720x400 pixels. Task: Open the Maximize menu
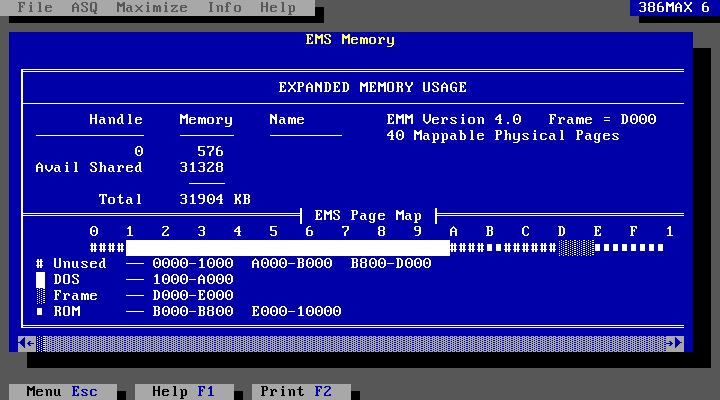tap(152, 7)
